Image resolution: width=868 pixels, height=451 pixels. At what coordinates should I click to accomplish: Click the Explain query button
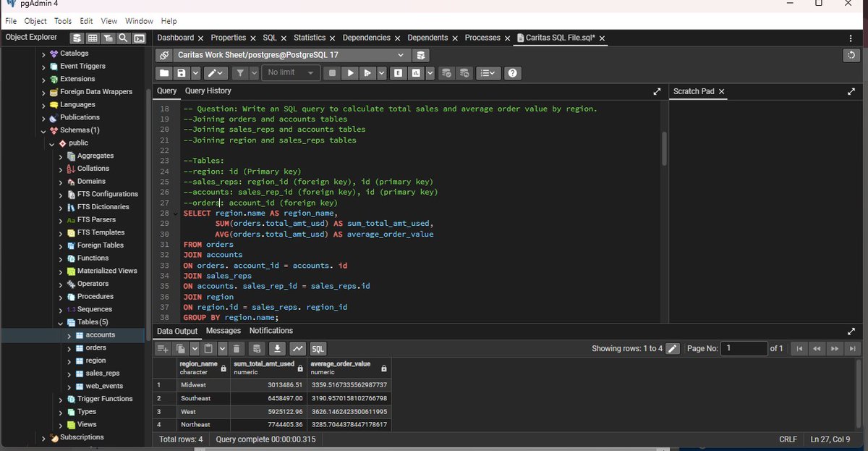pos(398,73)
